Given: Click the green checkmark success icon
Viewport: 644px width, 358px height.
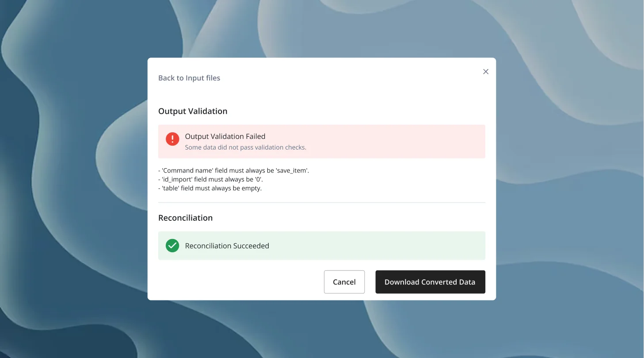Looking at the screenshot, I should pos(172,246).
